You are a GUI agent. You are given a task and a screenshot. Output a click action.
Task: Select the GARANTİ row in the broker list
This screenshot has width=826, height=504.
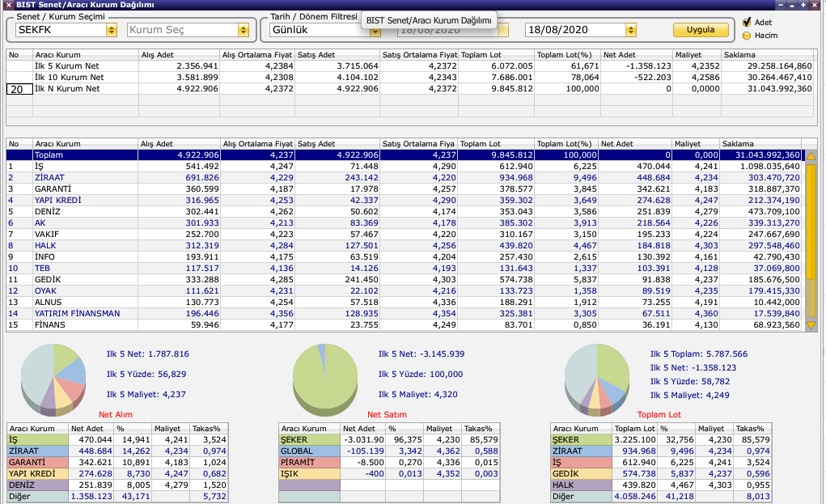[x=404, y=189]
